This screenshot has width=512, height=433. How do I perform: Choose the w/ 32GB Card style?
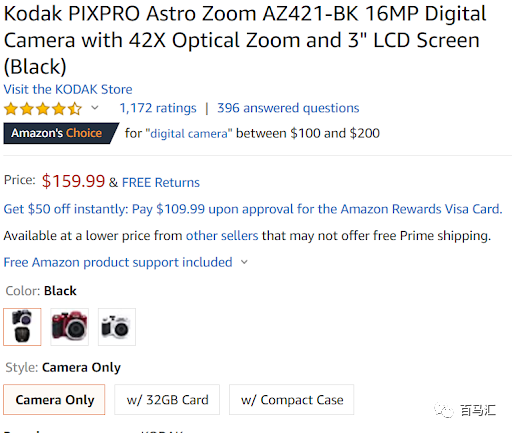tap(167, 399)
